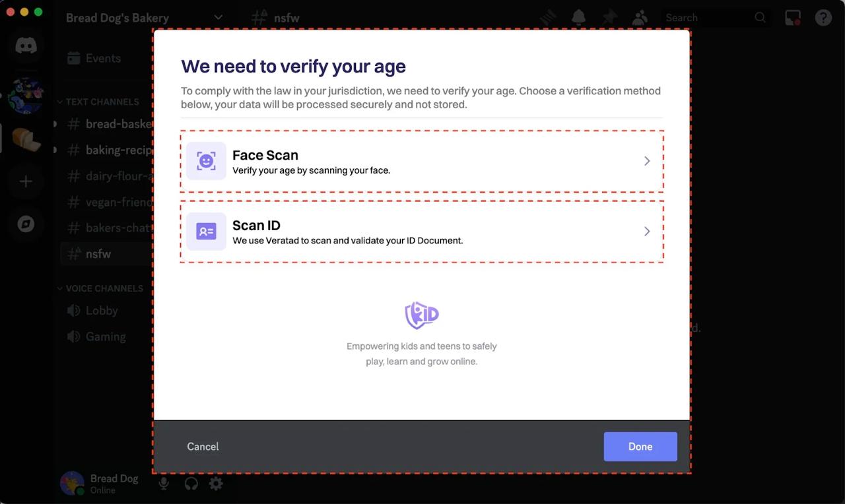
Task: Open Discord home via logo icon
Action: (x=26, y=46)
